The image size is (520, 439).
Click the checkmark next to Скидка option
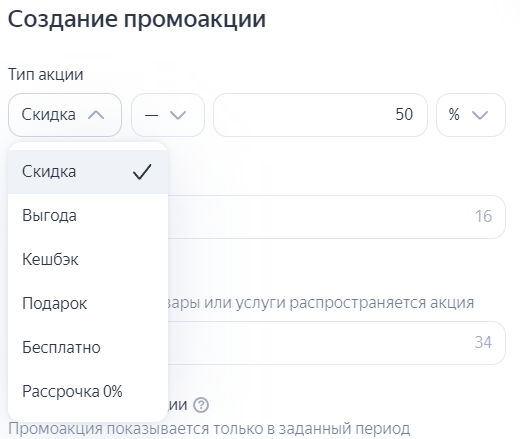(x=142, y=172)
